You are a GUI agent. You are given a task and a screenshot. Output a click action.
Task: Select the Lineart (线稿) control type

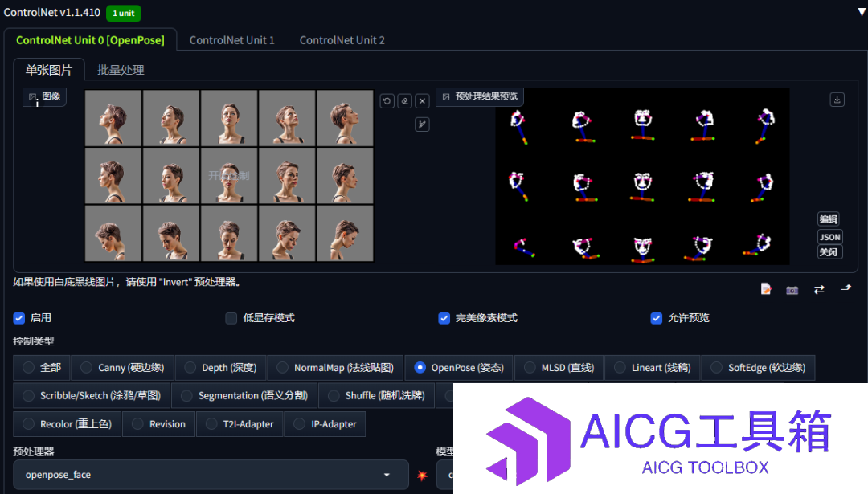click(653, 368)
